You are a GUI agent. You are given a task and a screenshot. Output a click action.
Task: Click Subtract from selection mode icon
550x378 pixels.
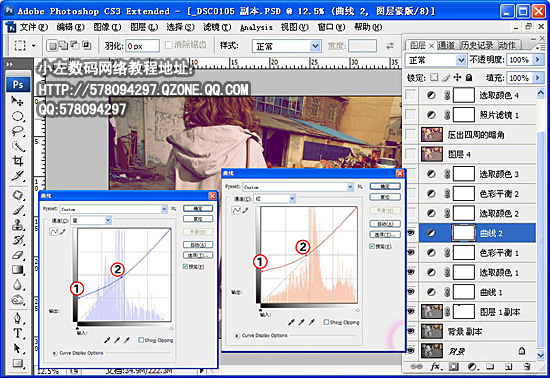pos(75,45)
